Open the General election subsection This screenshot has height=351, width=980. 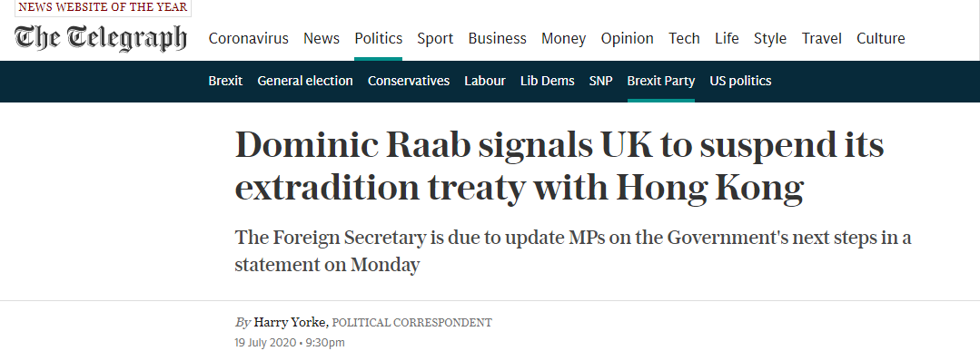(305, 81)
